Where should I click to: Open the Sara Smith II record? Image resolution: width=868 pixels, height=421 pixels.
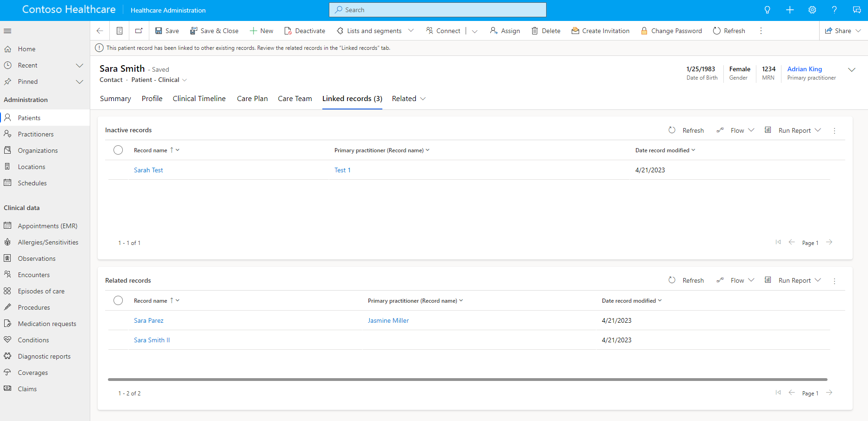click(x=152, y=340)
